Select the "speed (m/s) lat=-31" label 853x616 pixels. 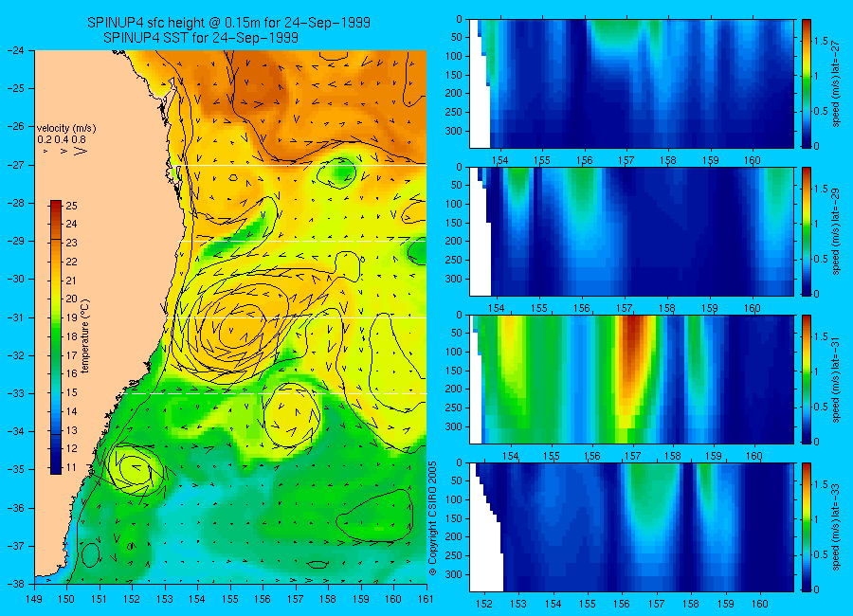pyautogui.click(x=836, y=379)
